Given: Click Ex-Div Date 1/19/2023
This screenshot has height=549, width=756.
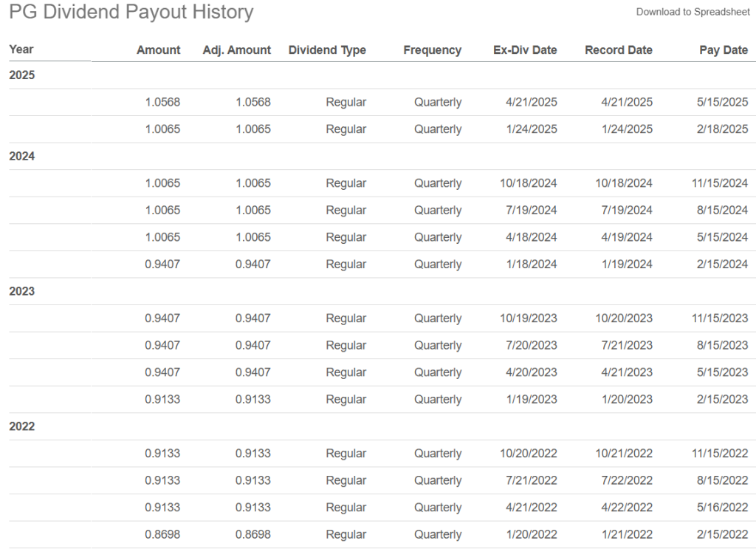Looking at the screenshot, I should click(532, 400).
